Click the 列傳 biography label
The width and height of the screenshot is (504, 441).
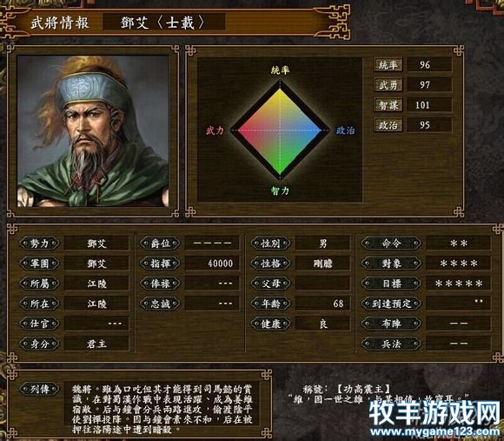click(39, 389)
